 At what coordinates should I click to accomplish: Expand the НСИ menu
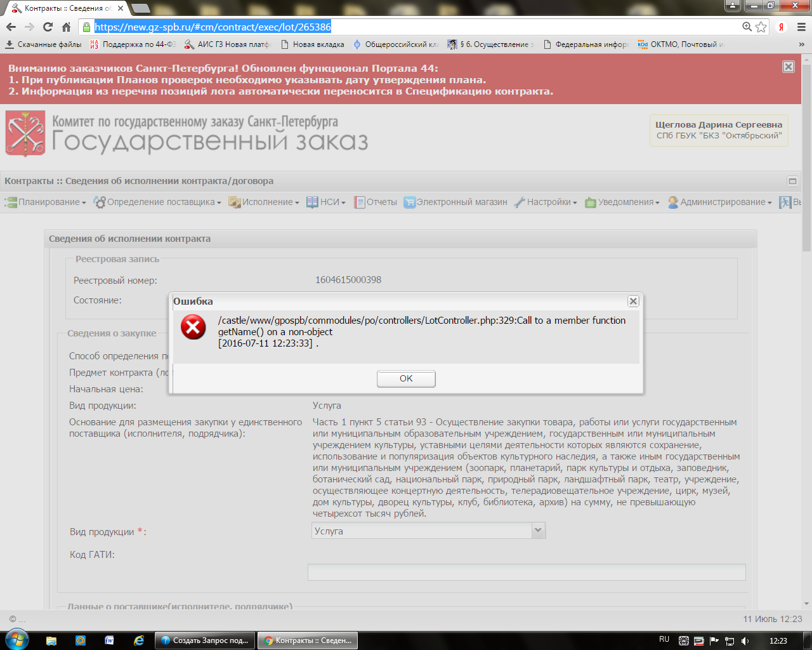[326, 202]
